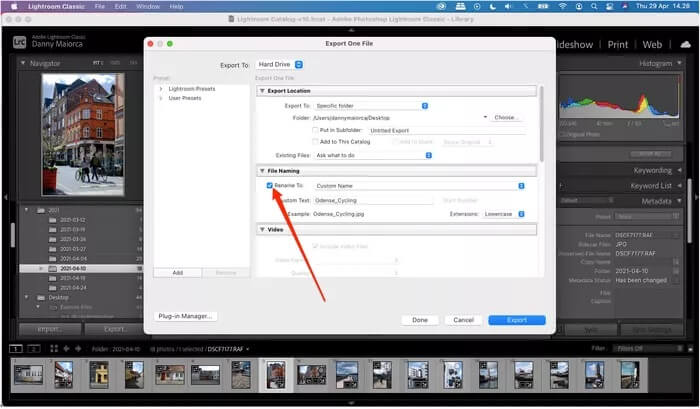The image size is (700, 409).
Task: Toggle Include Video Files checkbox
Action: point(315,246)
